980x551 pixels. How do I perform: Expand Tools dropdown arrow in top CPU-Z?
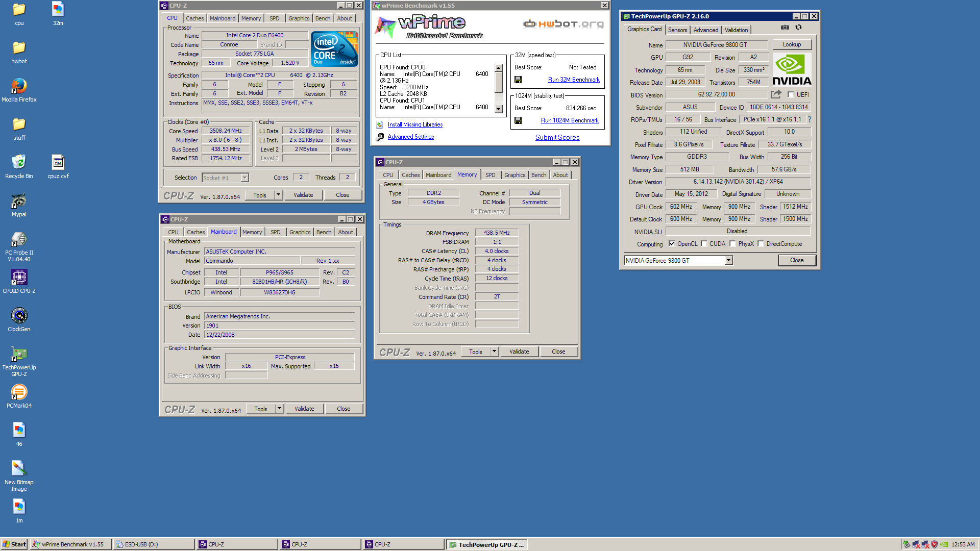[278, 195]
